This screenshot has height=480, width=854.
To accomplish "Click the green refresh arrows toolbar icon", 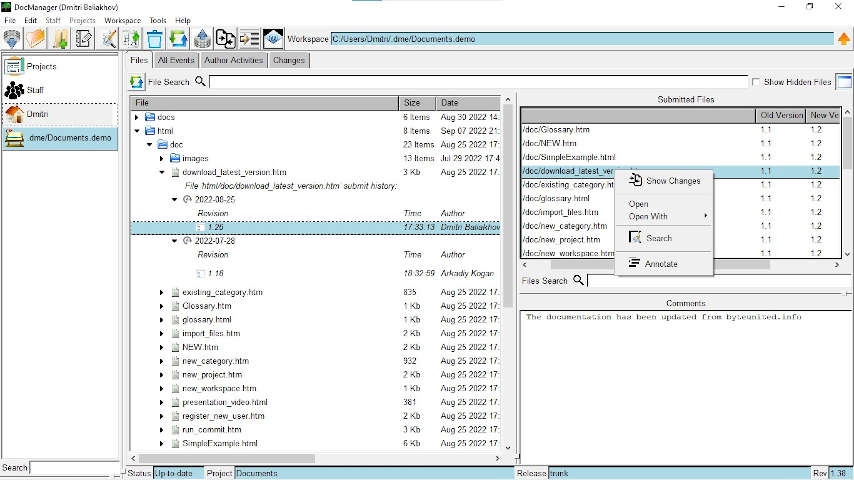I will [178, 39].
